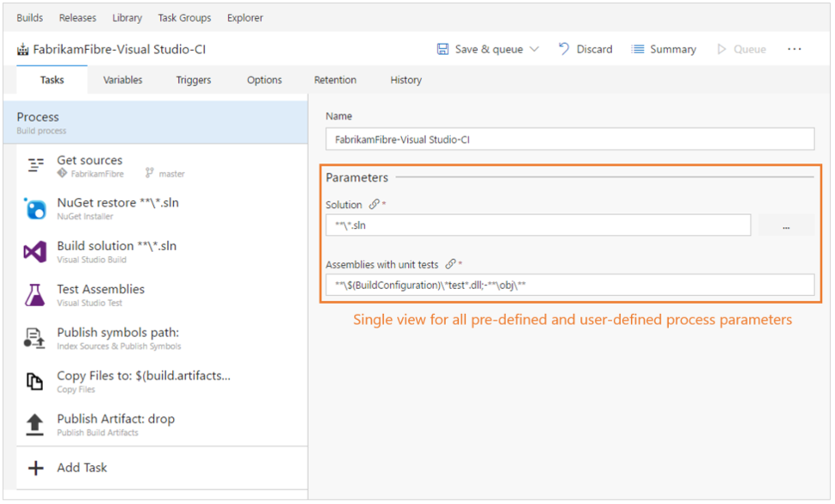Expand the Save & queue dropdown chevron
The width and height of the screenshot is (835, 504).
pyautogui.click(x=535, y=49)
